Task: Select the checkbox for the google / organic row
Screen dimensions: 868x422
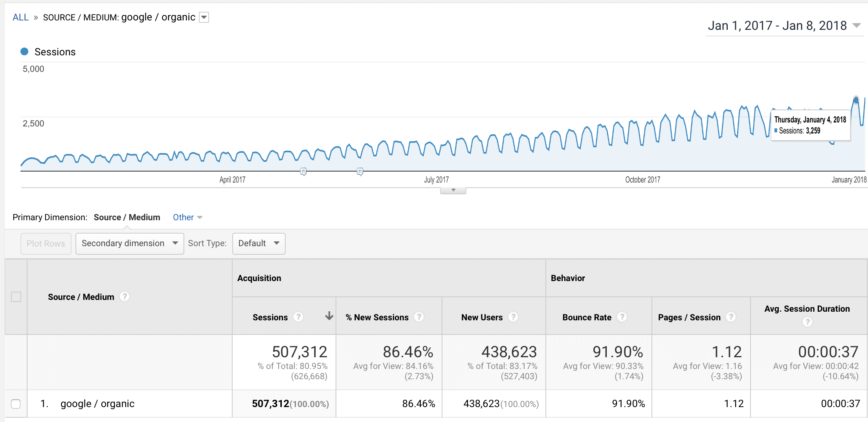Action: [x=16, y=404]
